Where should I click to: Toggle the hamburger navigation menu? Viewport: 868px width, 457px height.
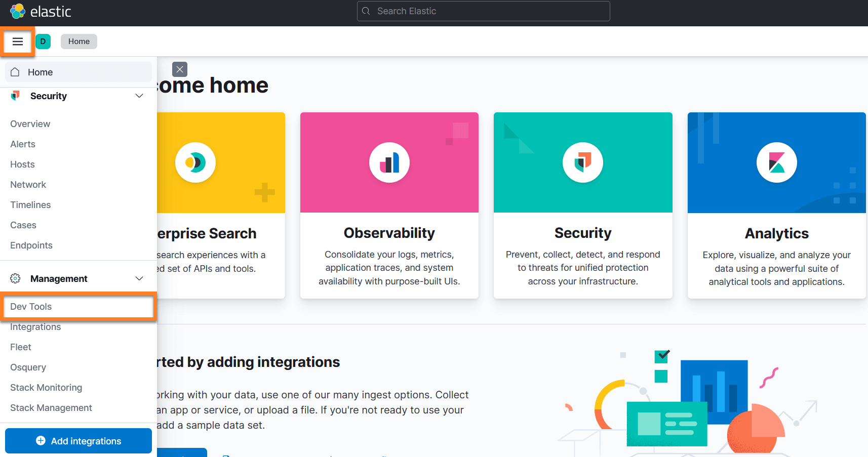[18, 41]
